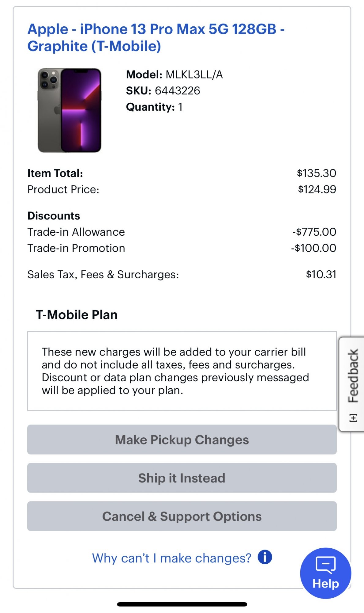364x613 pixels.
Task: Tap the carrier bill charges notice box
Action: (182, 371)
